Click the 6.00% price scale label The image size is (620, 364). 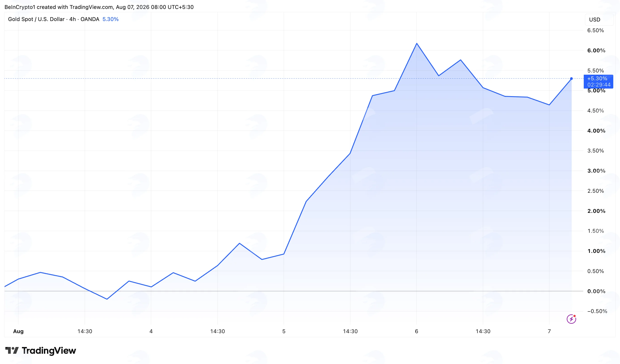click(x=596, y=51)
